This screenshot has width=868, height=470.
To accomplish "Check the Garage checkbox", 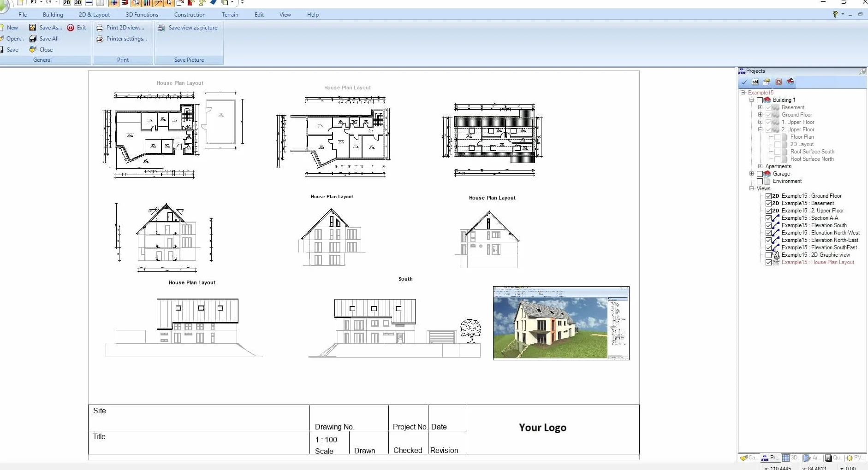I will point(760,174).
